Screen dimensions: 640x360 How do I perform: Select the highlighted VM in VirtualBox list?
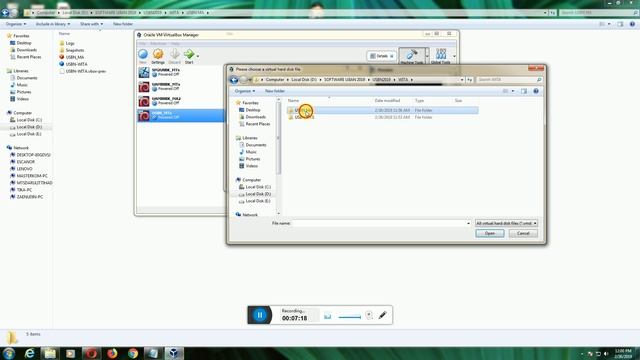[x=180, y=116]
